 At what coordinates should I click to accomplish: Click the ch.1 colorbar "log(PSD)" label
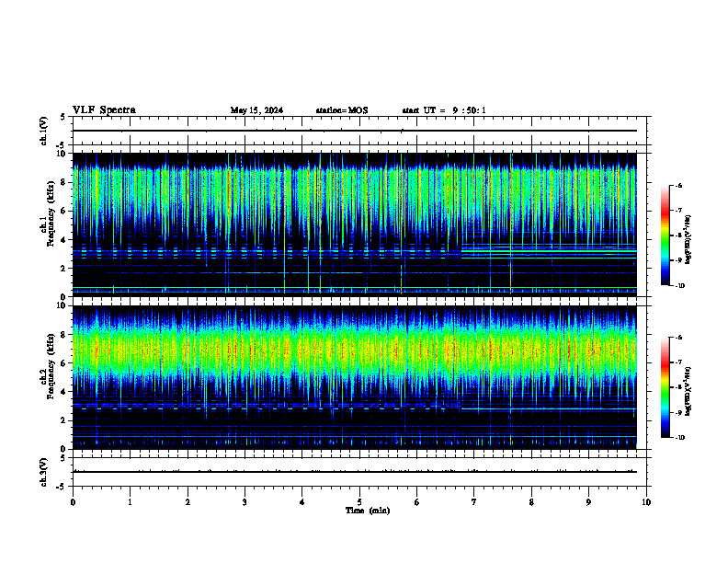pyautogui.click(x=688, y=240)
